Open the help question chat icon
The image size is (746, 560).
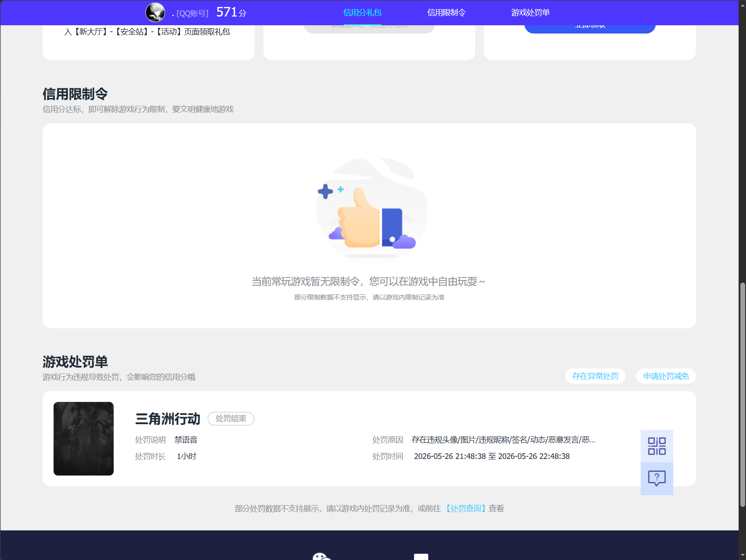[x=657, y=479]
